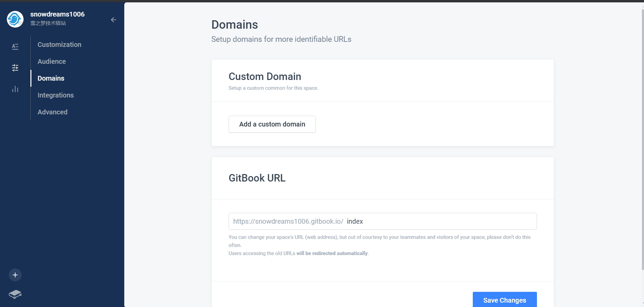Viewport: 644px width, 307px height.
Task: Click the sidebar active-section indicator bar
Action: coord(31,78)
